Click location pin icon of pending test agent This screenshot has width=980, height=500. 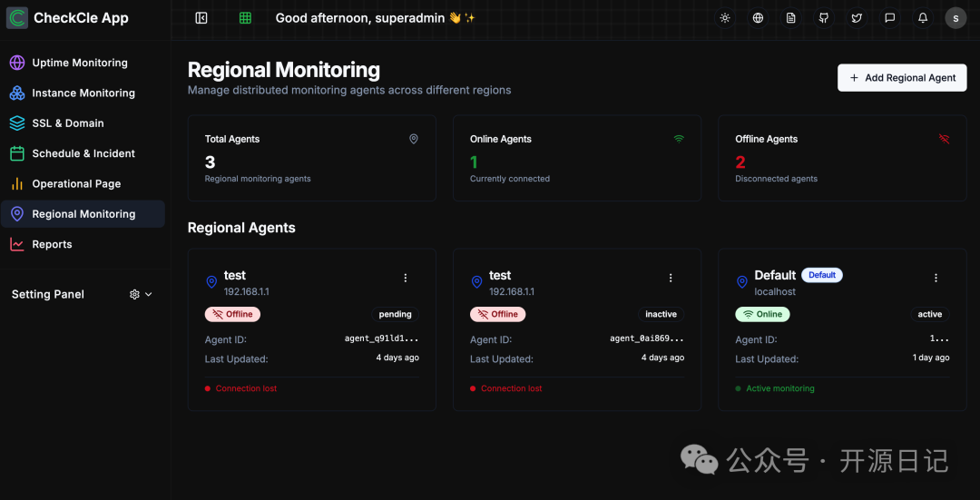tap(211, 282)
